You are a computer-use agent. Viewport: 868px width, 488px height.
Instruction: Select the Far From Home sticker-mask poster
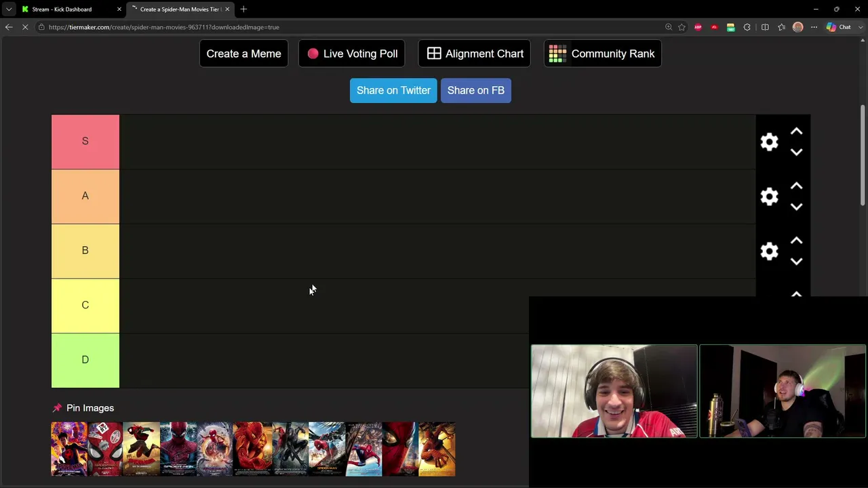[x=106, y=449]
